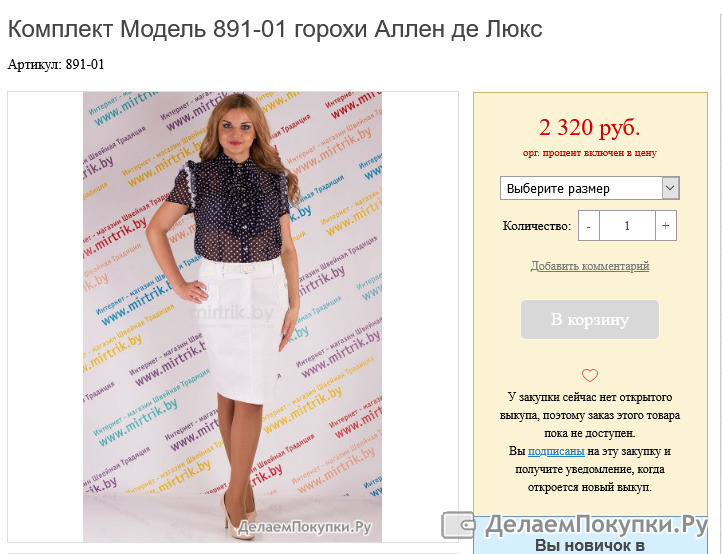Click the size dropdown arrow

670,188
